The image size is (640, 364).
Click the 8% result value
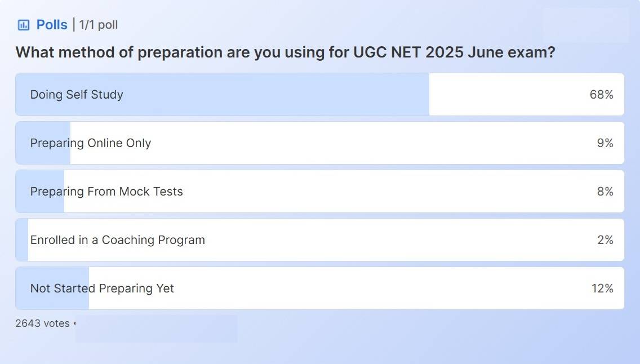pos(605,192)
